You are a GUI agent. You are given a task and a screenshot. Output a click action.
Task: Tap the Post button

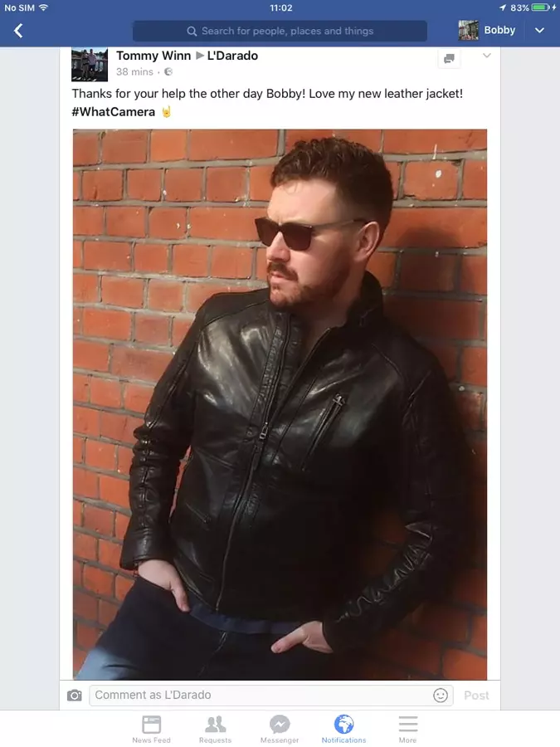(477, 696)
